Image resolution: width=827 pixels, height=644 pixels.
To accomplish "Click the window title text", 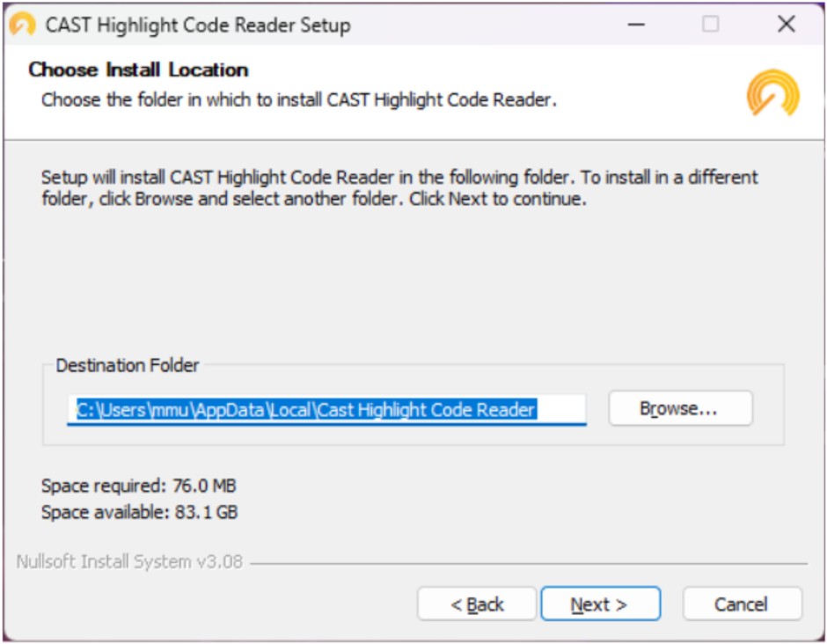I will [198, 25].
